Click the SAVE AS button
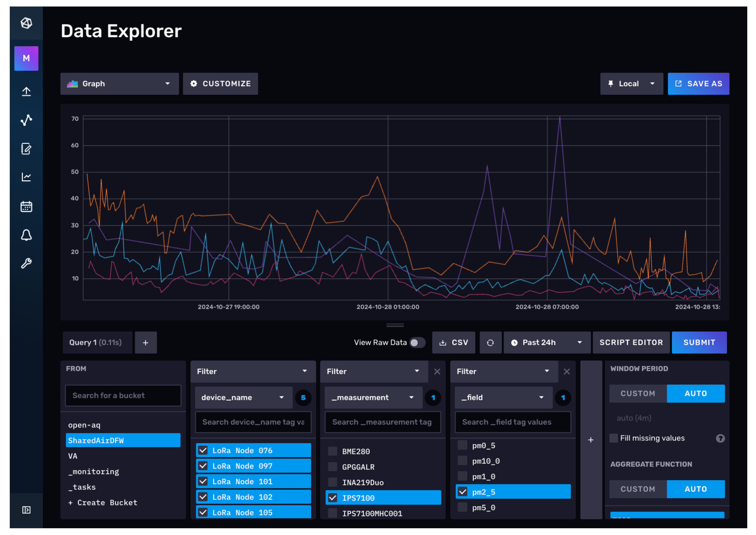756x535 pixels. pyautogui.click(x=698, y=84)
